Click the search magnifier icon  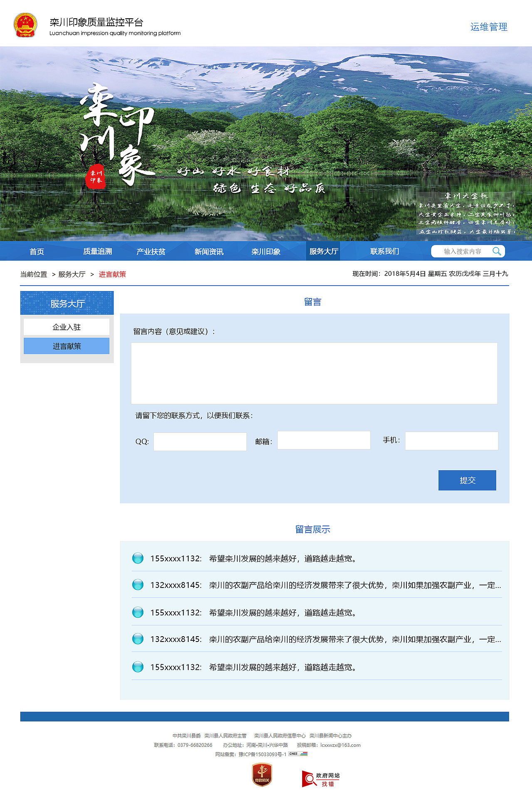click(497, 251)
